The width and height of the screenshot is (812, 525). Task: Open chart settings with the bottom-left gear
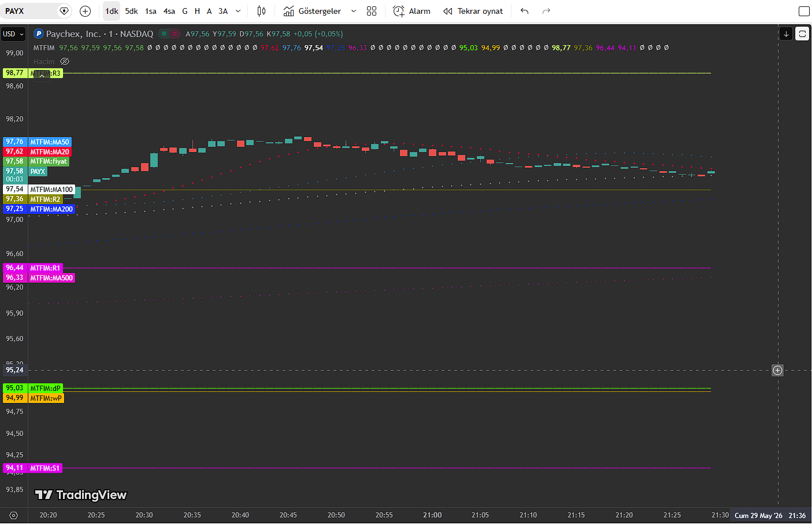tap(14, 515)
